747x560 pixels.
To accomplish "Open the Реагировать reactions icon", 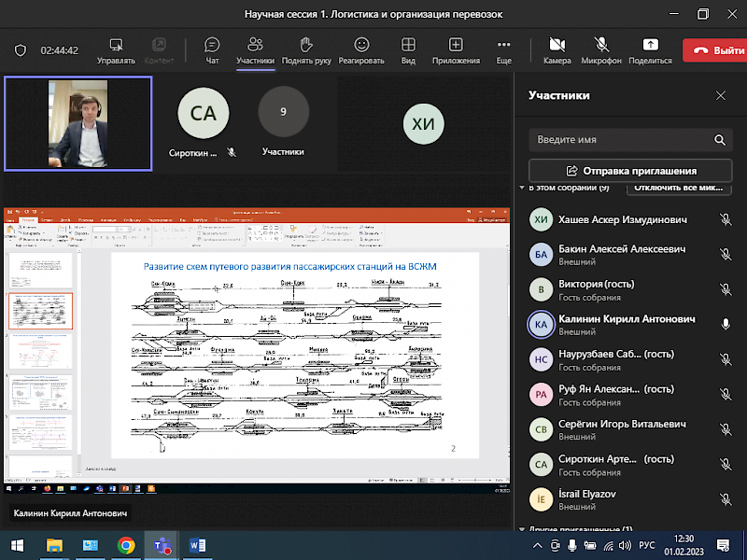I will [362, 46].
